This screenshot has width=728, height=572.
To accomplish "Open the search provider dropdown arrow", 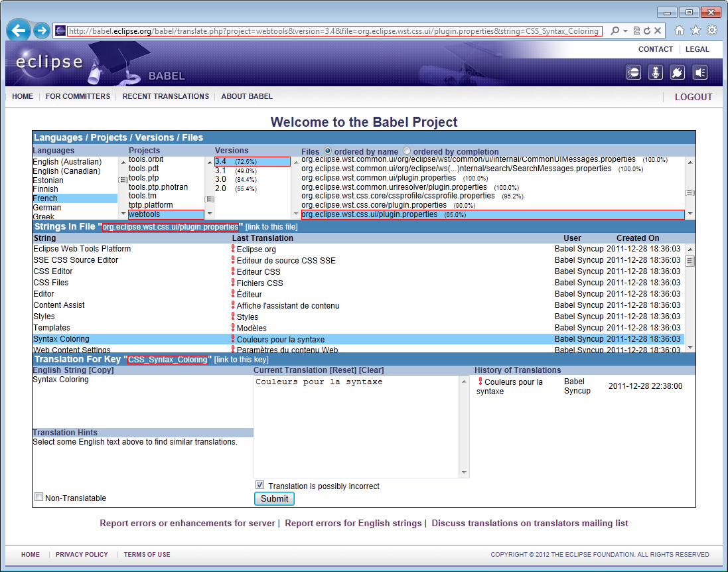I will 625,31.
